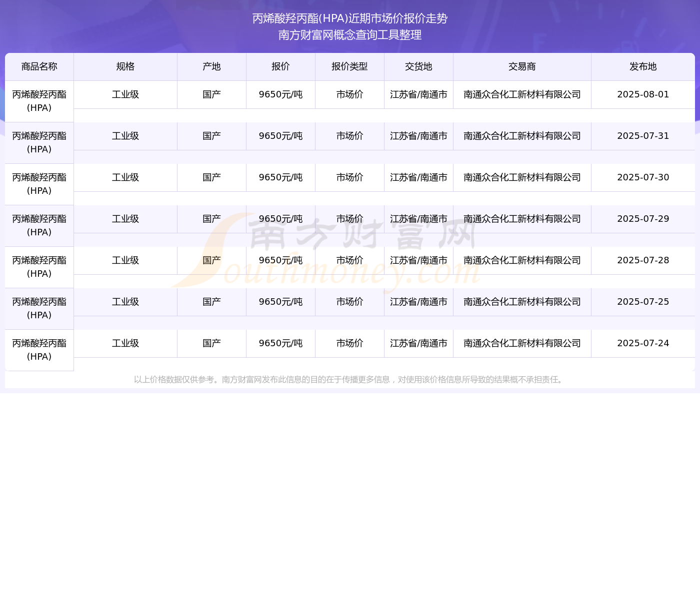Screen dimensions: 700x602
Task: Click 丙烯酸羟丙酯(HPA) in the 2025-07-25 row
Action: pos(39,309)
